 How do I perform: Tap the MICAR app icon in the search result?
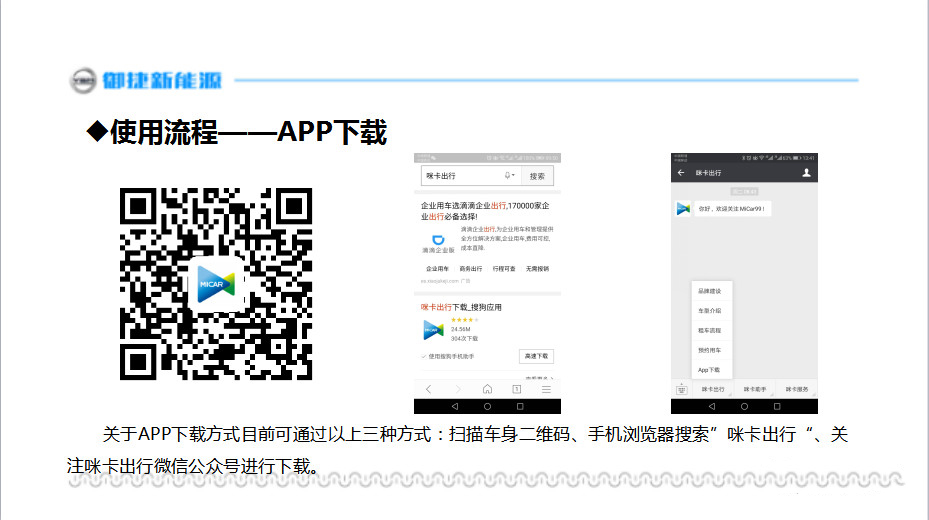433,330
